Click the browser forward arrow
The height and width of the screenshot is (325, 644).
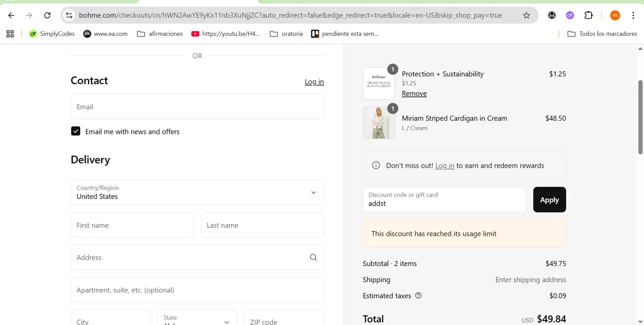pos(29,15)
